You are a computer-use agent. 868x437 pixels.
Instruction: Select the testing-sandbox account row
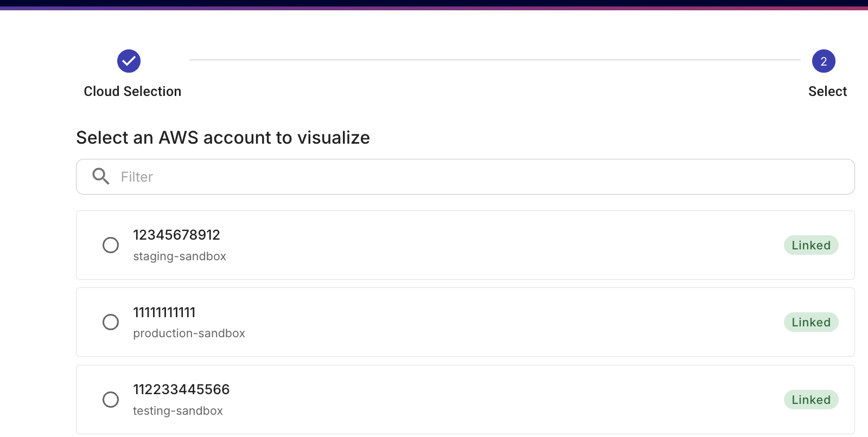click(434, 400)
